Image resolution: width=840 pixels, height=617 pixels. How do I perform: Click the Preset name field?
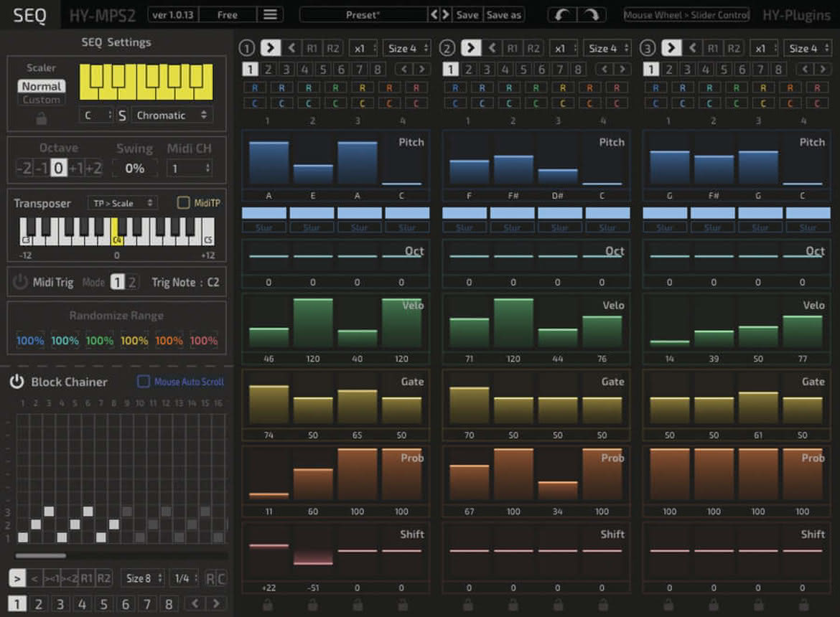(x=363, y=14)
